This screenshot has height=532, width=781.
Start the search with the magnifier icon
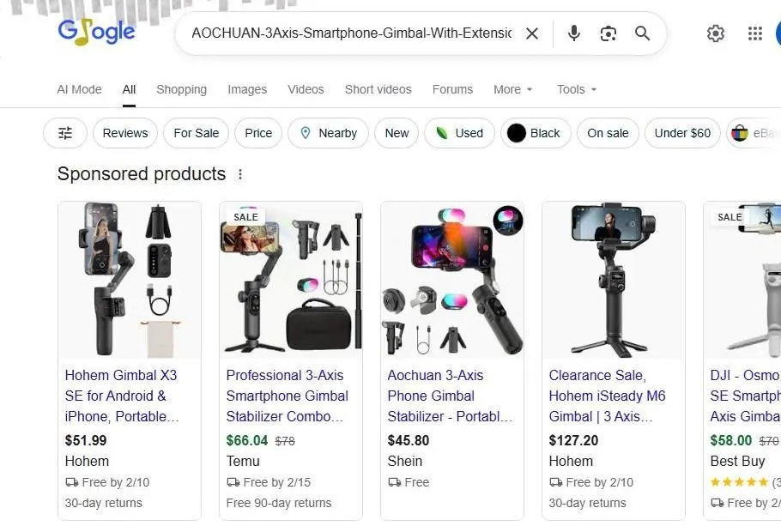point(642,33)
